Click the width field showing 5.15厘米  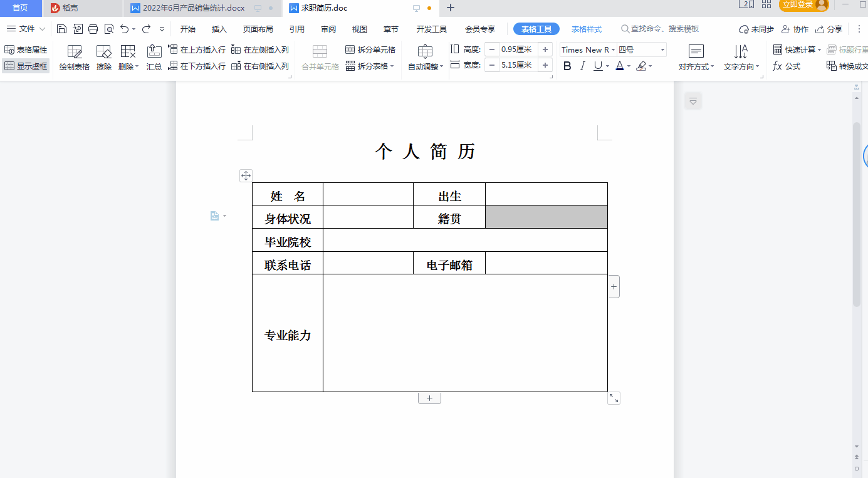[518, 65]
